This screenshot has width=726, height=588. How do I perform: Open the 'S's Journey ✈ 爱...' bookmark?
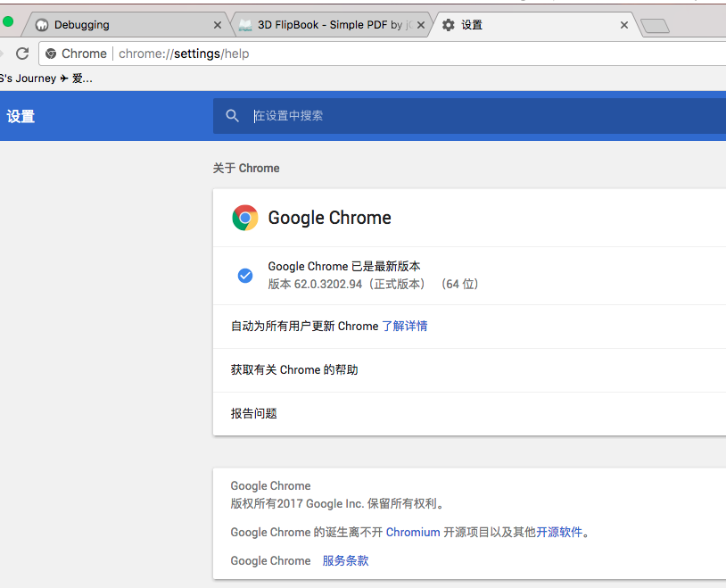coord(46,79)
